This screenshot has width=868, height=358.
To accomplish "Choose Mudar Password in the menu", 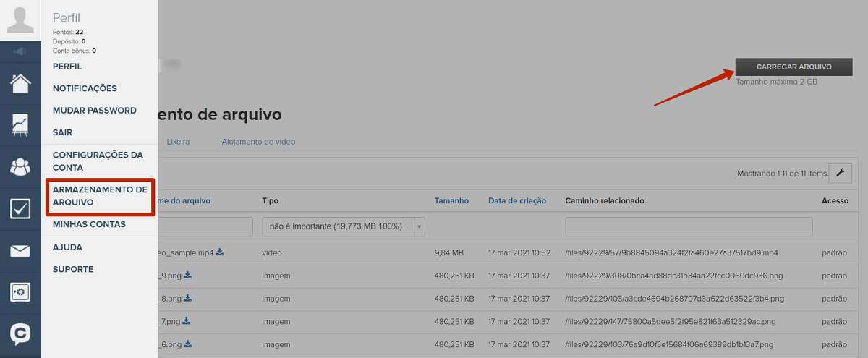I will (x=94, y=111).
